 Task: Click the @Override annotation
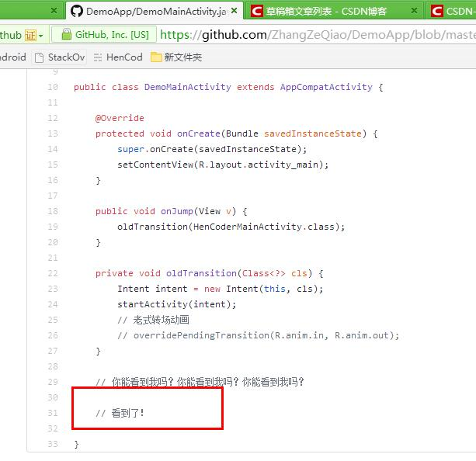120,118
